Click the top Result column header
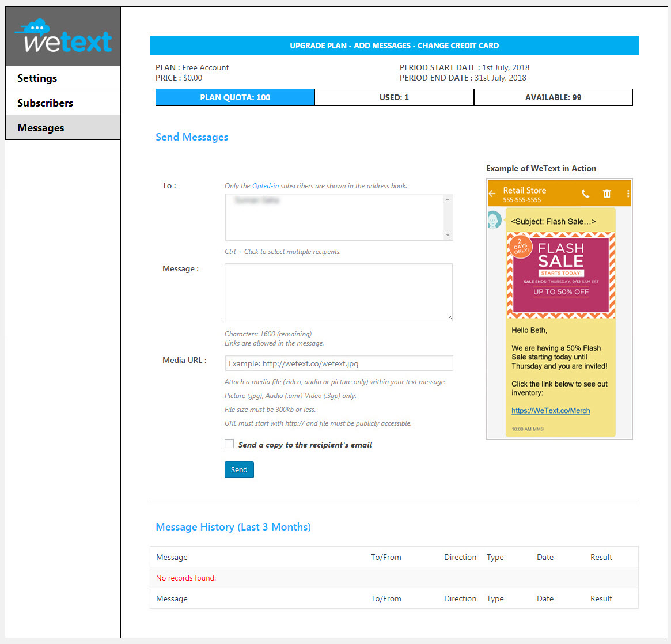This screenshot has height=644, width=671. coord(601,557)
